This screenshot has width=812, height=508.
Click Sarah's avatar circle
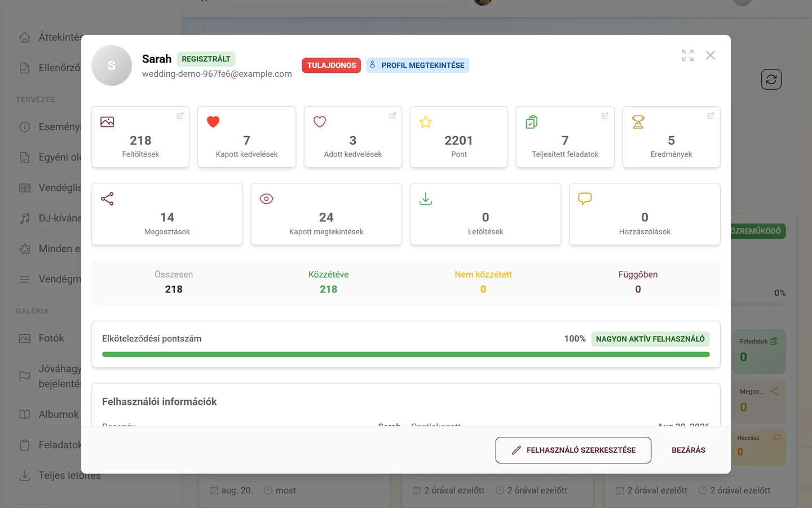pos(112,65)
